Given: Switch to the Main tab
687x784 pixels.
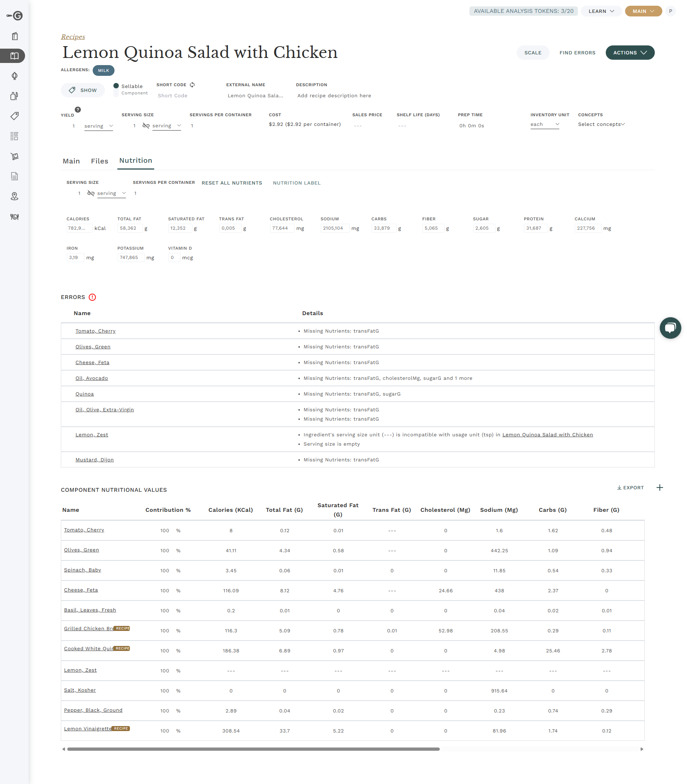Looking at the screenshot, I should 71,161.
